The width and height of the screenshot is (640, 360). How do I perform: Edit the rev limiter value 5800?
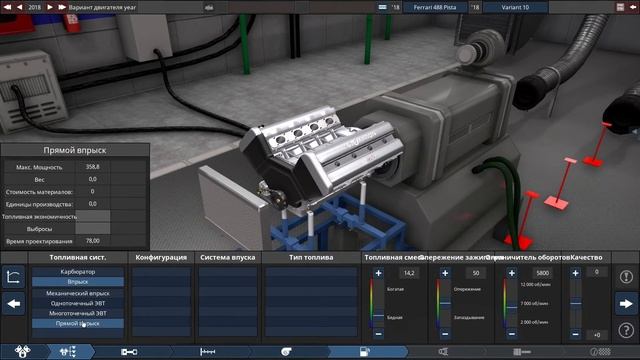click(x=542, y=273)
